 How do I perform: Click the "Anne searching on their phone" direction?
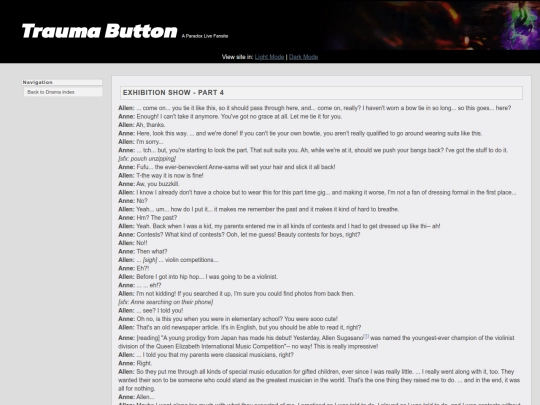click(x=166, y=302)
